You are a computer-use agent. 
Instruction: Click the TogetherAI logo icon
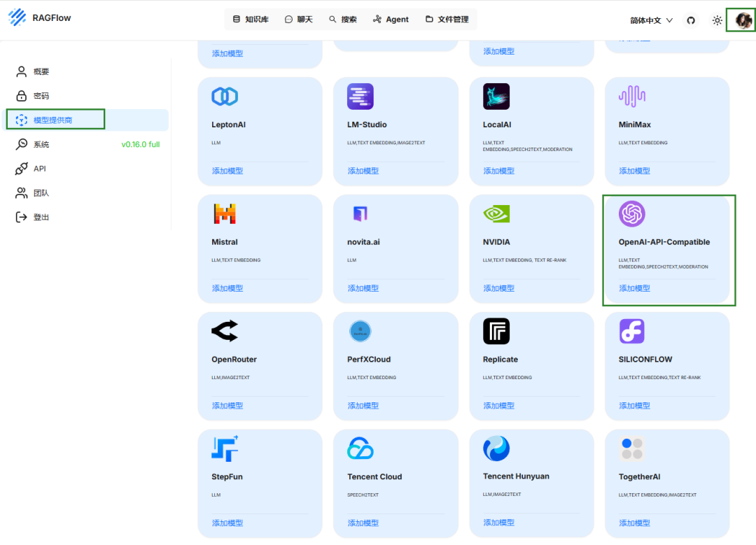click(632, 448)
